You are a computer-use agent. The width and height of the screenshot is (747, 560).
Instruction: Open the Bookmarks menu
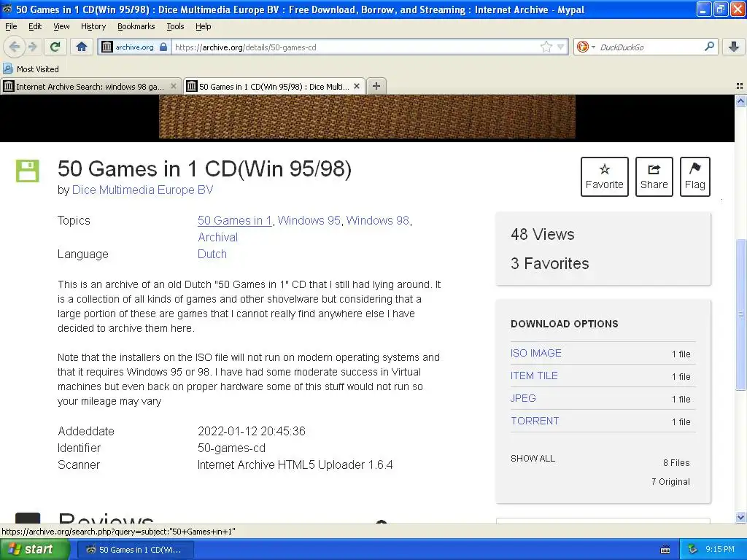pos(136,26)
